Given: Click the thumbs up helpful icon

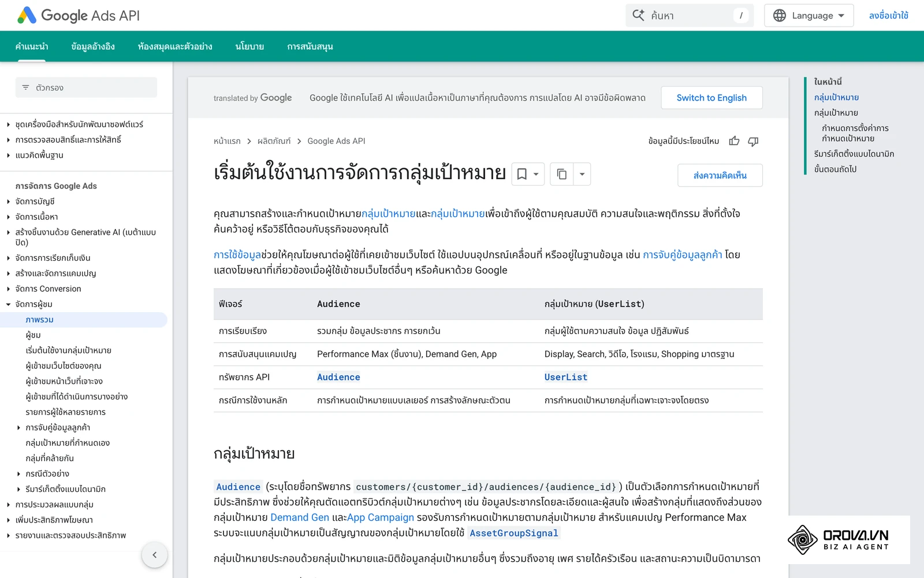Looking at the screenshot, I should coord(734,141).
